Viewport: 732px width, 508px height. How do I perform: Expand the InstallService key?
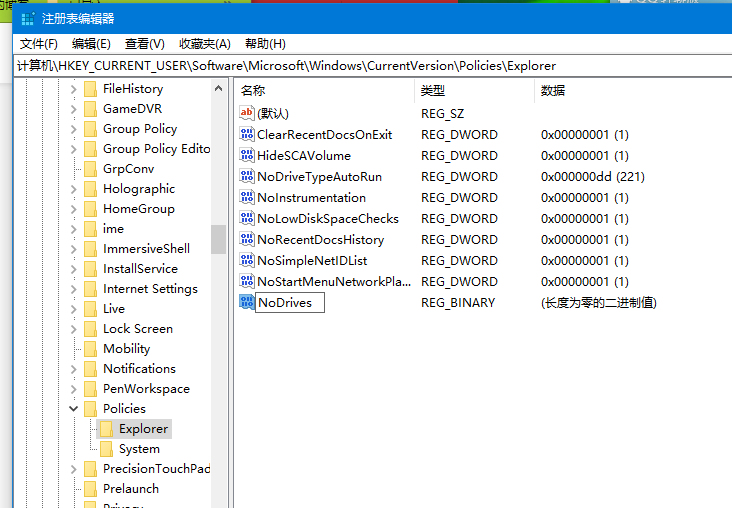[x=73, y=269]
